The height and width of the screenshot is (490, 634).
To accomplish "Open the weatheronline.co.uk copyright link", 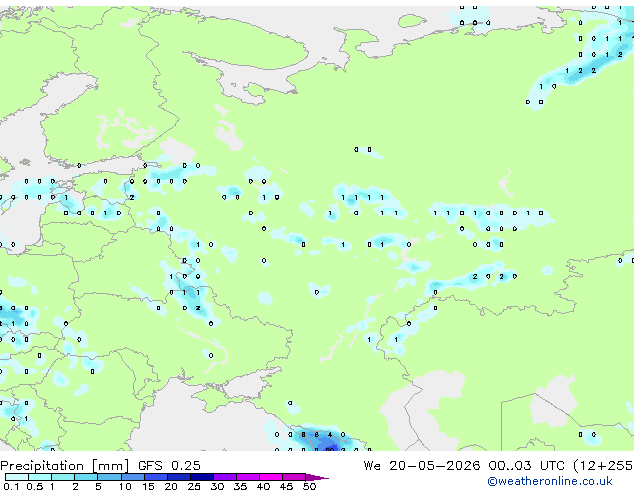I will [x=550, y=481].
